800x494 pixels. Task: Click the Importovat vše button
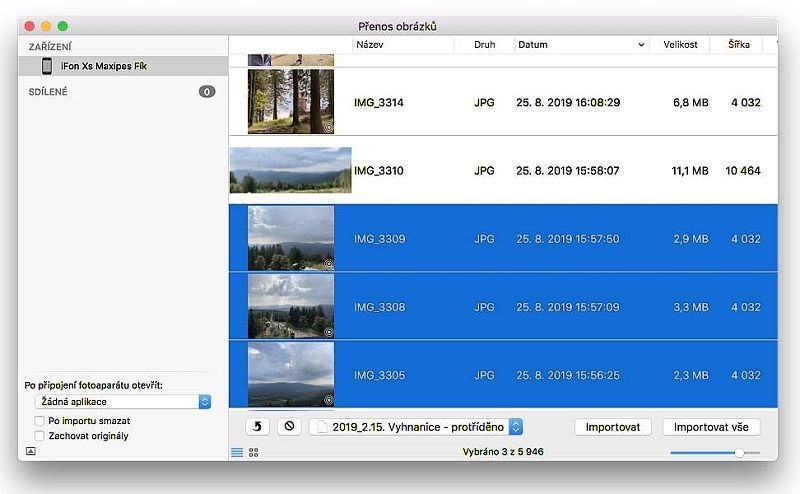(711, 427)
